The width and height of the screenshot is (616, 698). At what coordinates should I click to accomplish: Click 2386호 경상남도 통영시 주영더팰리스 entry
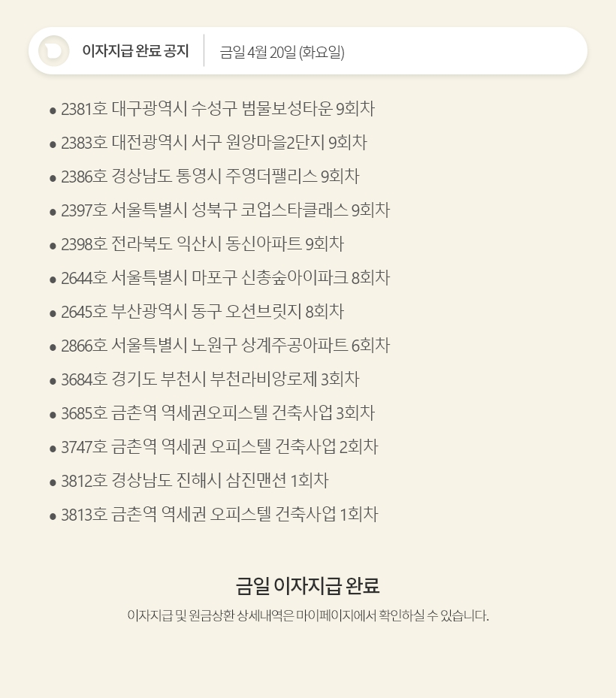[210, 177]
